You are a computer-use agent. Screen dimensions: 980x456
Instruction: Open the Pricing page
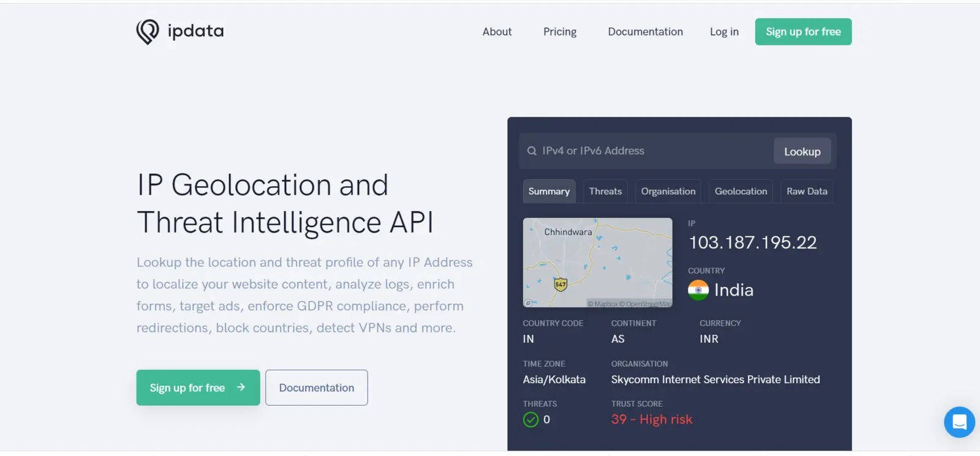(560, 32)
